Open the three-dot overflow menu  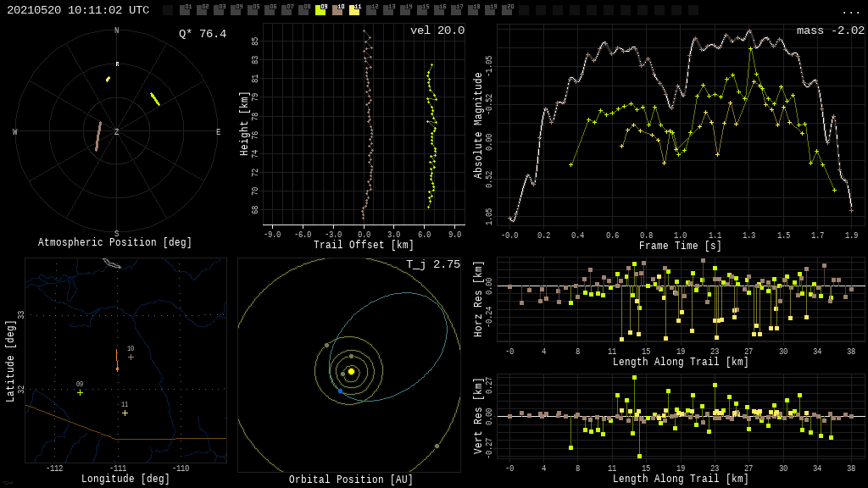click(x=850, y=11)
